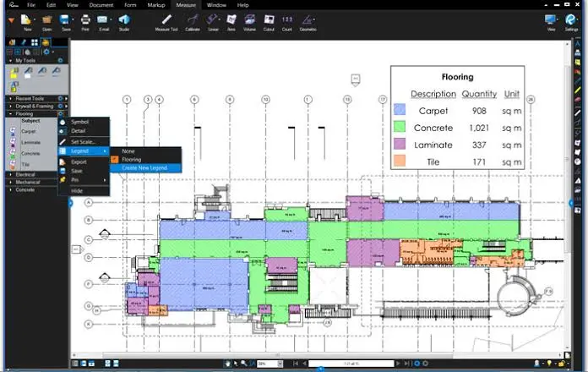The height and width of the screenshot is (372, 588).
Task: Select the Laminate flooring tool
Action: point(14,142)
